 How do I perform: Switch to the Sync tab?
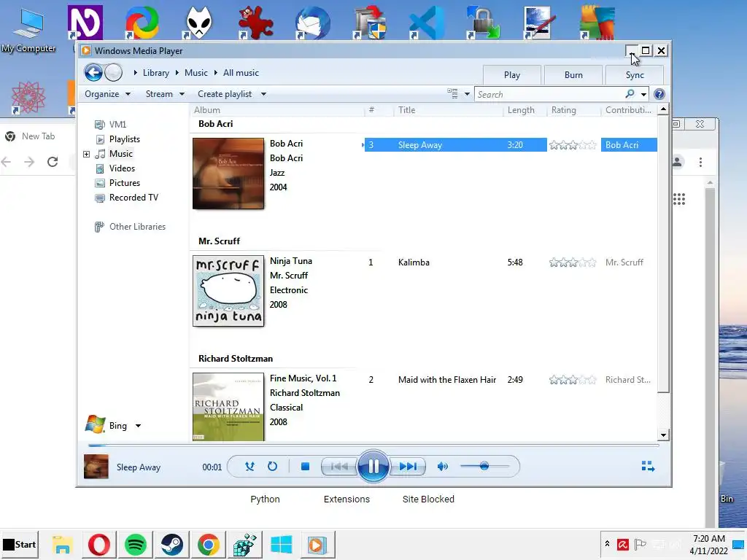635,75
